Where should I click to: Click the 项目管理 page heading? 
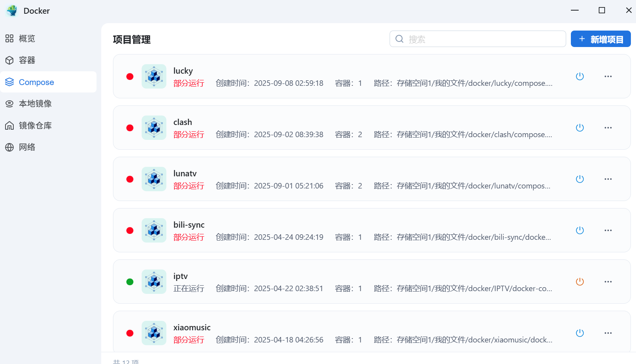click(x=132, y=40)
